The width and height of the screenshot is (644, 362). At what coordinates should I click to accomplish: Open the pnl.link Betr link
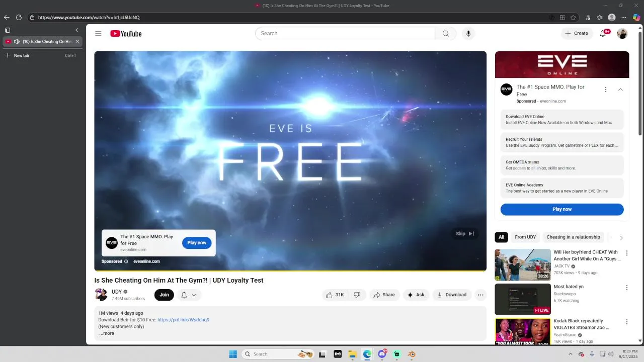(183, 320)
